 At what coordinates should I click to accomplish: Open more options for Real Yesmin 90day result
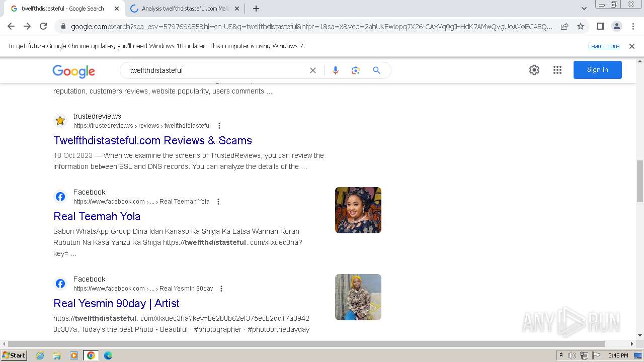[221, 289]
